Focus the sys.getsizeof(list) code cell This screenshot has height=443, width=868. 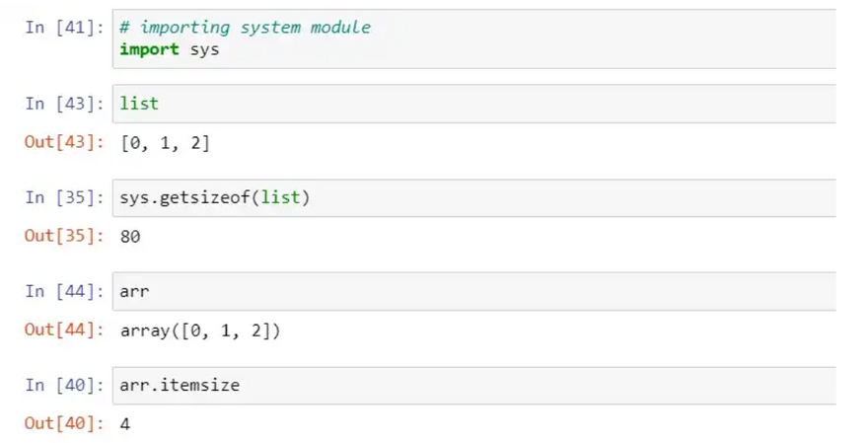click(473, 197)
